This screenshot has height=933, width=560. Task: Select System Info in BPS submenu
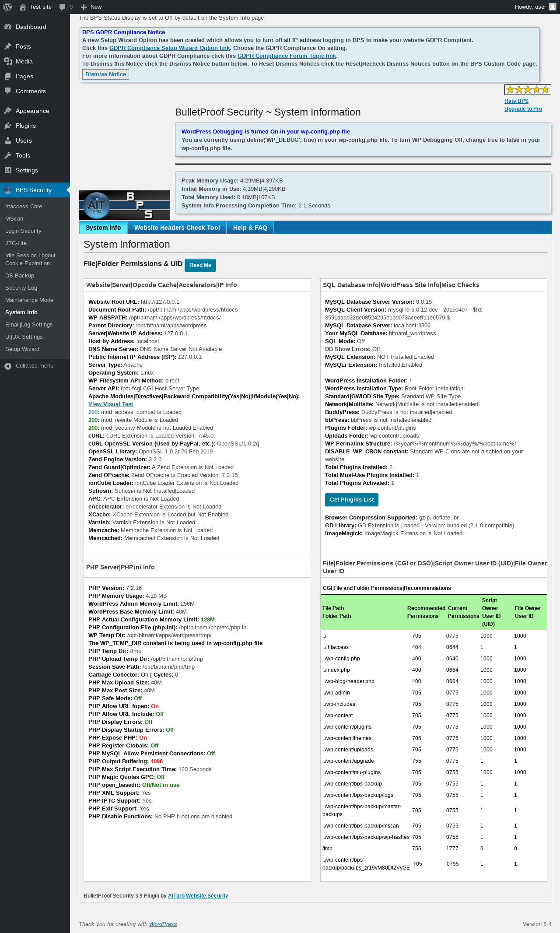pos(21,312)
